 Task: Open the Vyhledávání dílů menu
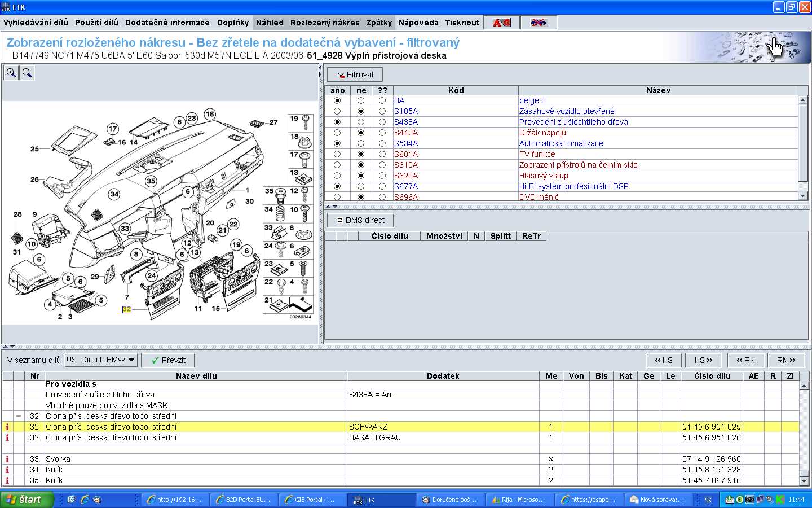click(36, 23)
